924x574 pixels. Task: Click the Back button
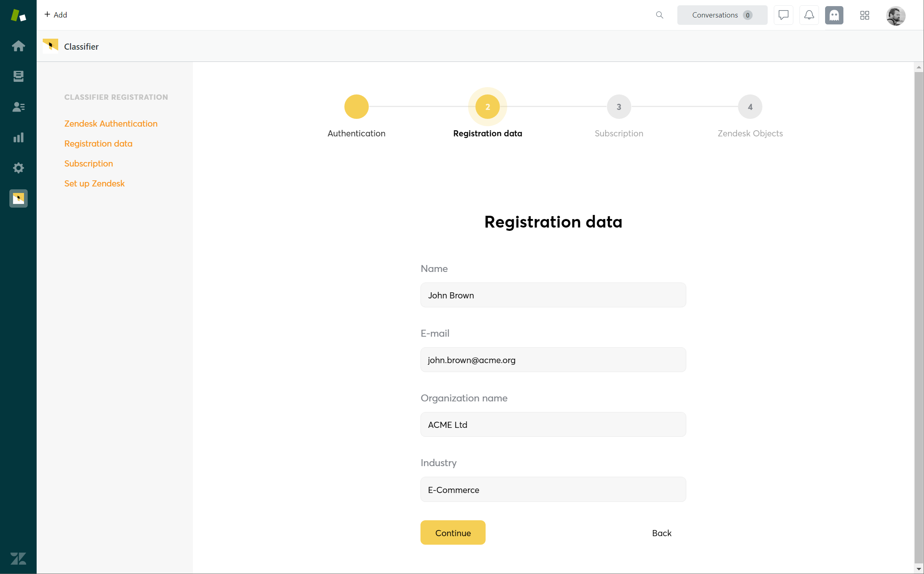pyautogui.click(x=661, y=533)
